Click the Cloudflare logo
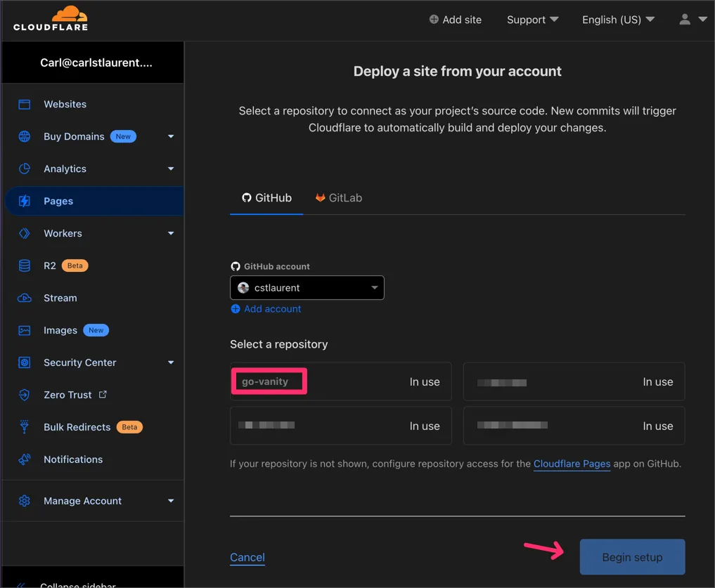 point(51,19)
